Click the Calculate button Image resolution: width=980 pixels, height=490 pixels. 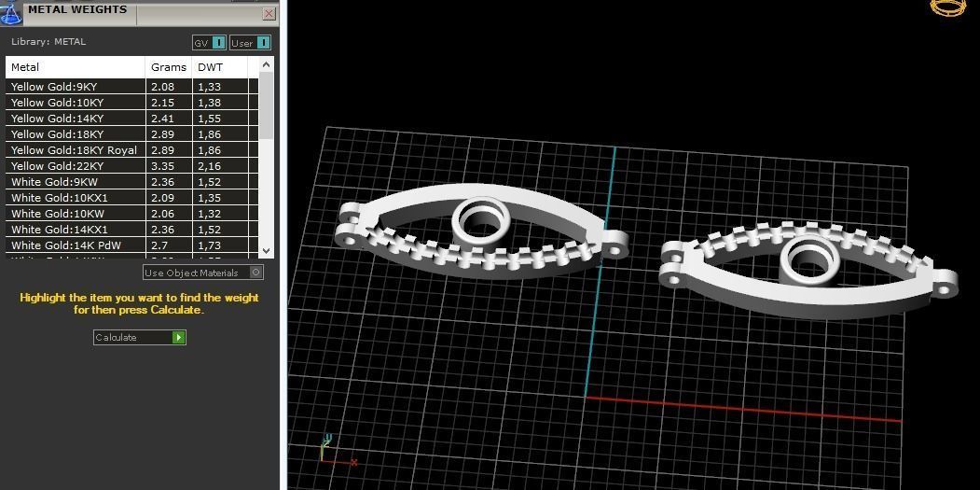139,337
